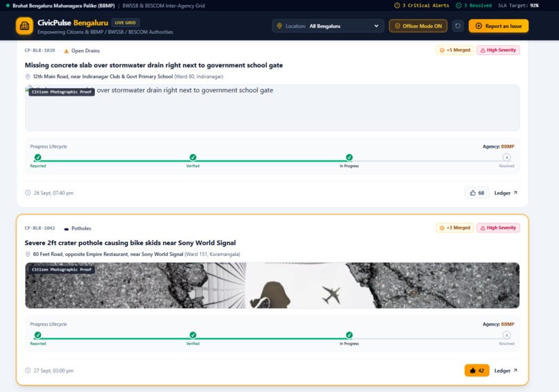The width and height of the screenshot is (559, 392).
Task: Click the CP-BLR-1042 issue ID
Action: point(40,228)
